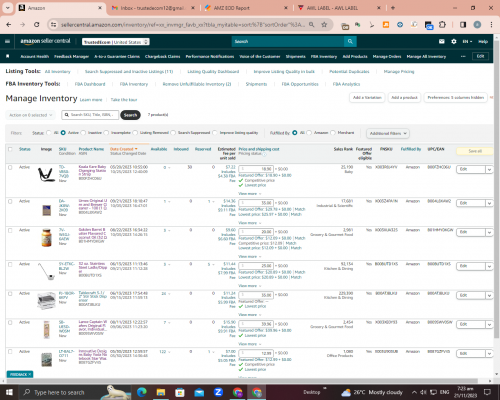Screen dimensions: 500x400
Task: Click the bookmark icon in the favorites bar
Action: [8, 56]
